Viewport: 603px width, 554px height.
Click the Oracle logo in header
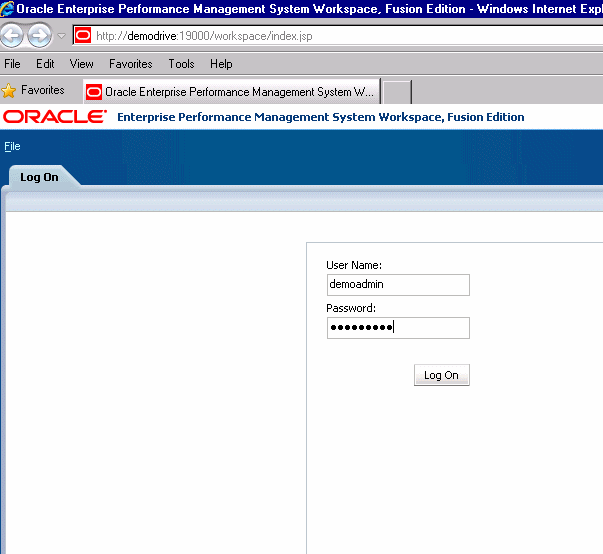click(x=55, y=117)
